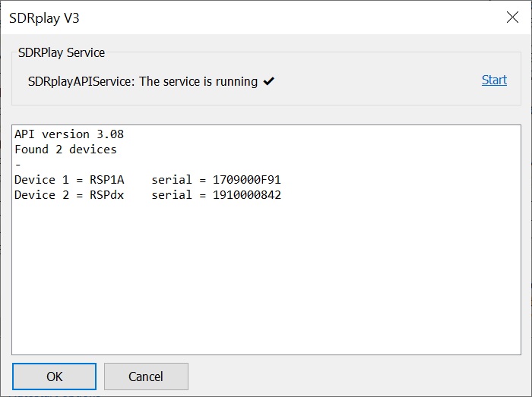
Task: Click the SDRplay V3 title bar
Action: (x=228, y=17)
